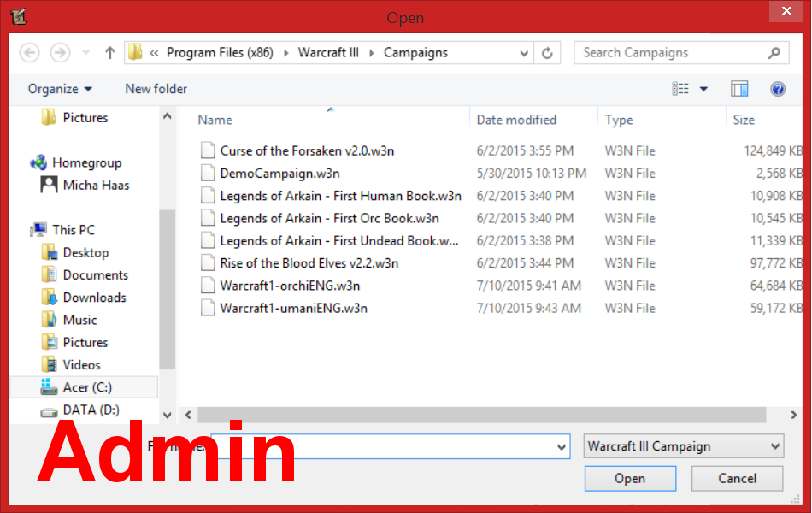Close the Open dialog
This screenshot has width=812, height=513.
click(x=786, y=11)
